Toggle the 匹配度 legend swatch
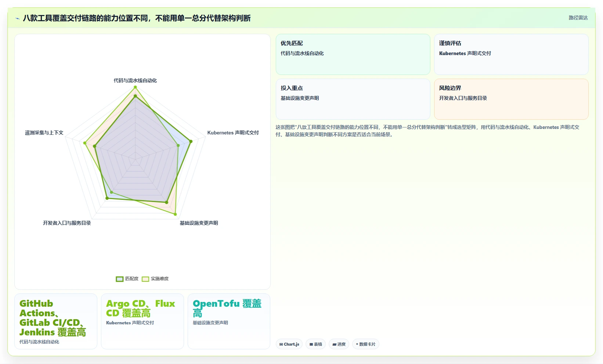The height and width of the screenshot is (364, 603). click(x=120, y=279)
